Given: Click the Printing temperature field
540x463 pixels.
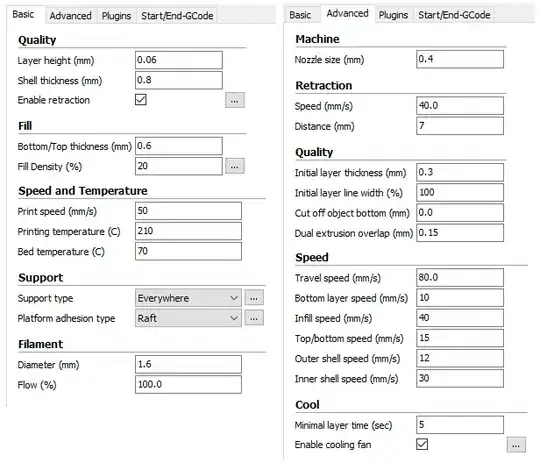Looking at the screenshot, I should [x=188, y=231].
